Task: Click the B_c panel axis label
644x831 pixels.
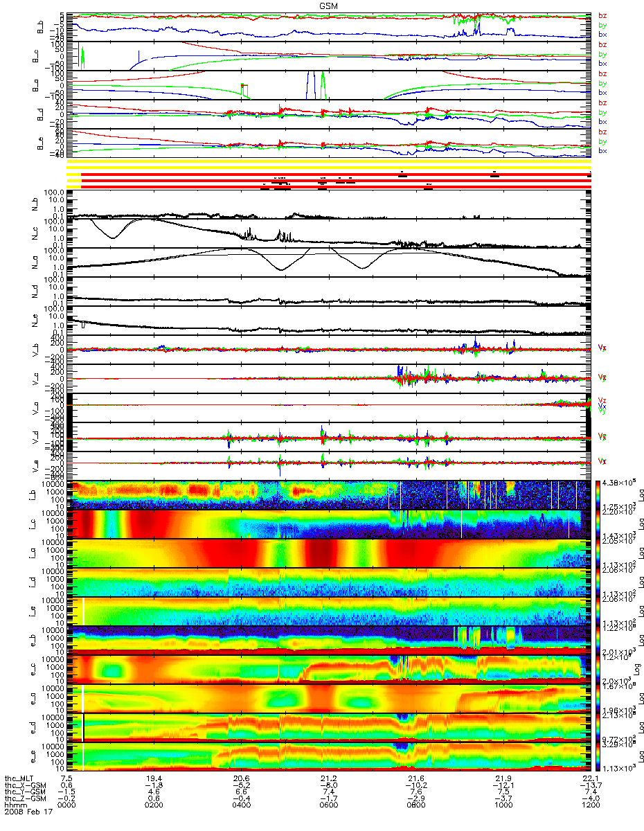Action: [36, 57]
